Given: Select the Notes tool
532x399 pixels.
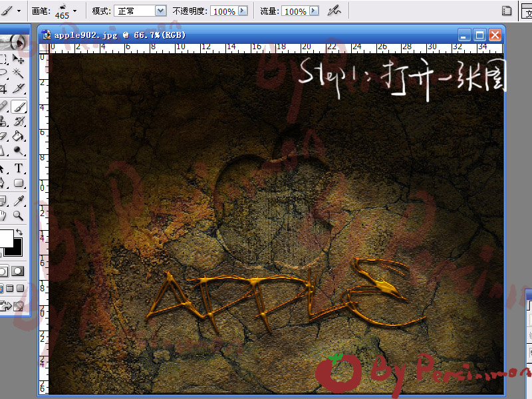Looking at the screenshot, I should point(3,201).
